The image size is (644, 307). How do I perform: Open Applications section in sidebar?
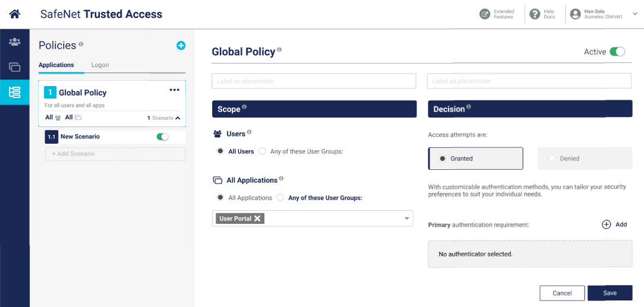(x=15, y=67)
